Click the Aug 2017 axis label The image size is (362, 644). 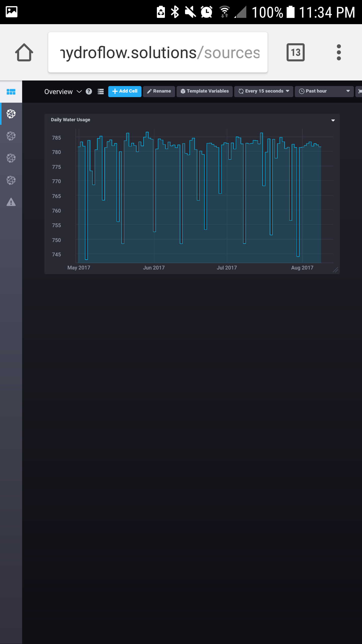[x=302, y=268]
